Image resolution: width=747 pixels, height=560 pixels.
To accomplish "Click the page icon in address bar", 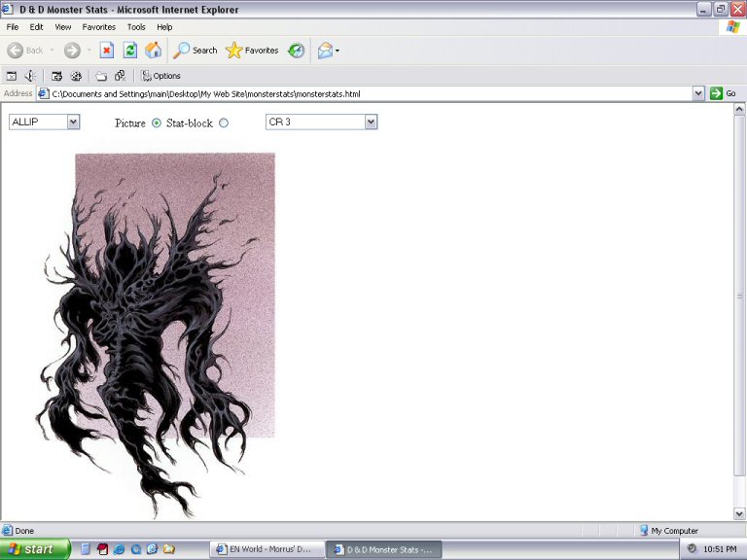I will coord(44,93).
